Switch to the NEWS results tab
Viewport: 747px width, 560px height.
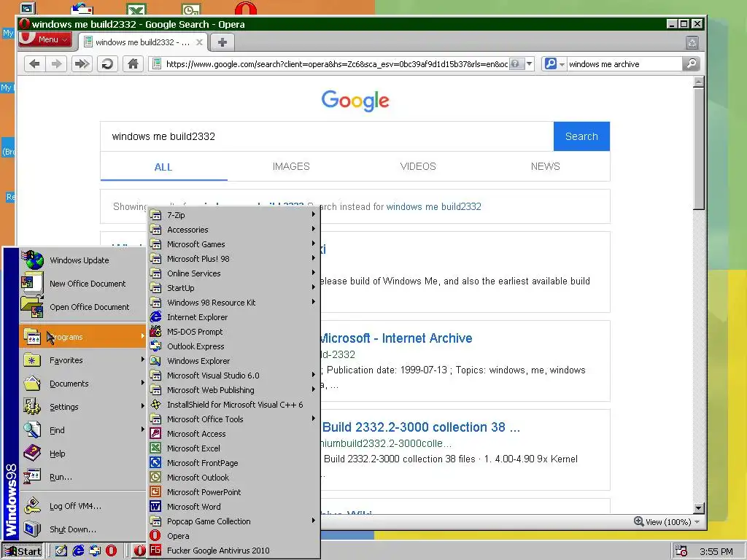(545, 166)
